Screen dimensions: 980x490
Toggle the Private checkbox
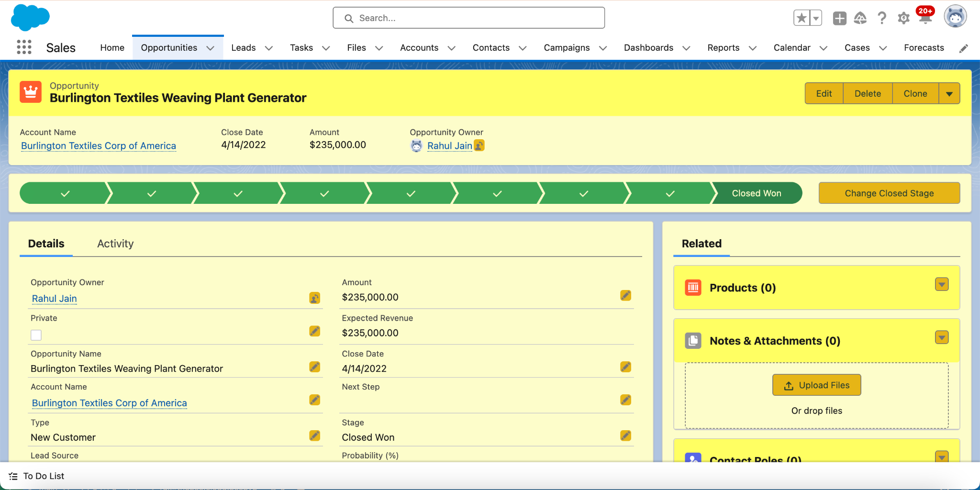(x=36, y=335)
